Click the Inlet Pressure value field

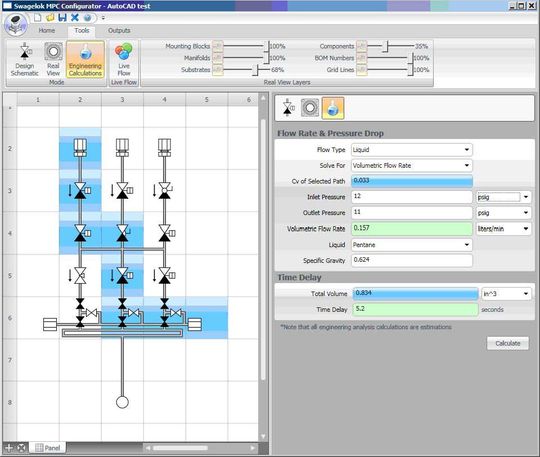(x=412, y=197)
